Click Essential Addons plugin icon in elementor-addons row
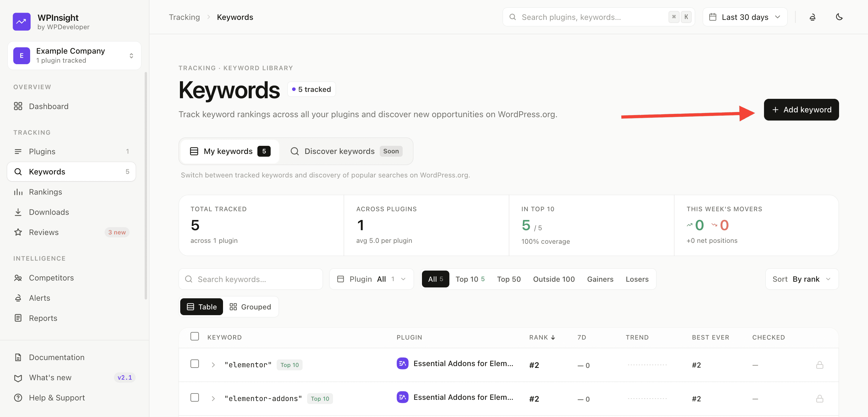 pyautogui.click(x=402, y=397)
